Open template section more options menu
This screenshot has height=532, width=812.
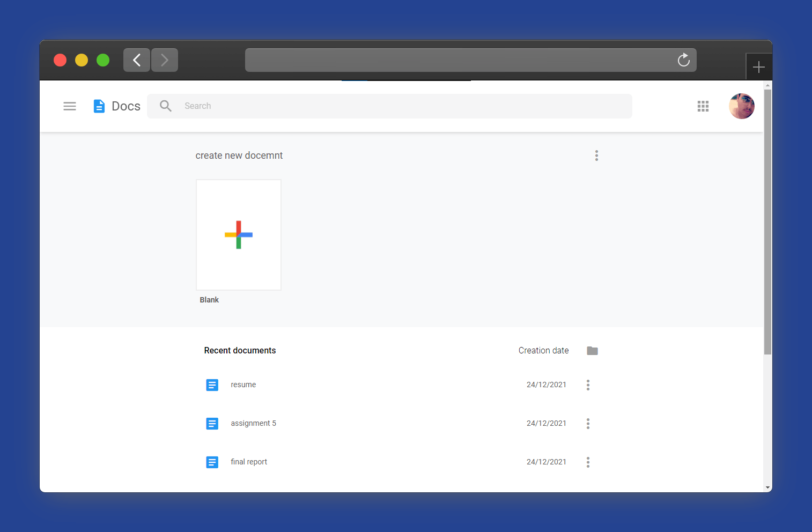[596, 156]
